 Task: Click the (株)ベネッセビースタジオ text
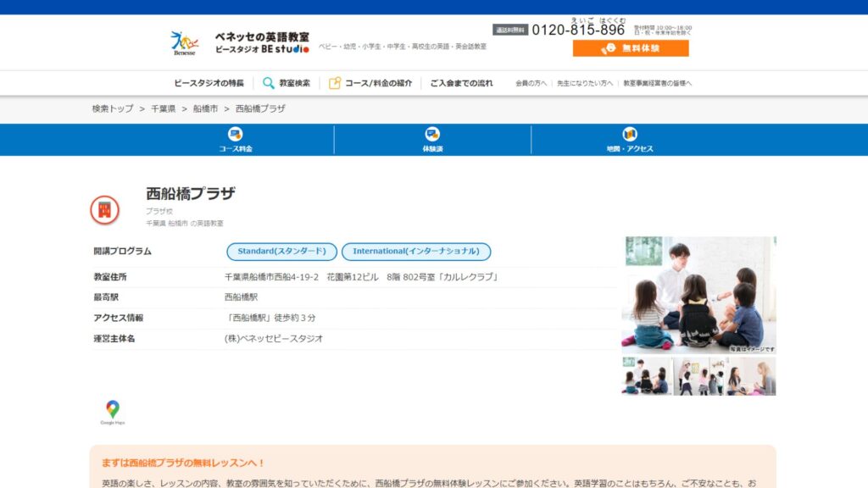[x=274, y=339]
